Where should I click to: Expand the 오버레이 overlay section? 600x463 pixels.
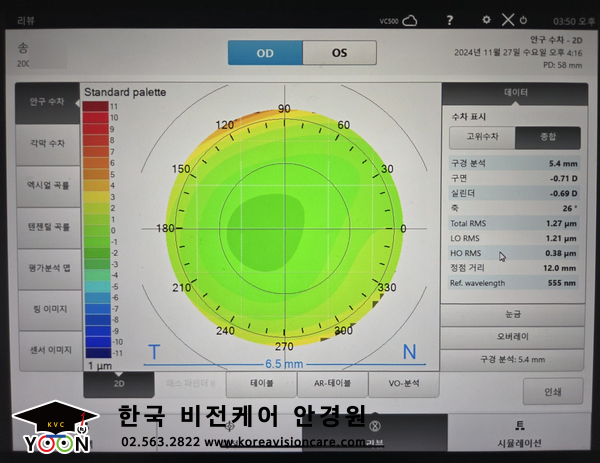point(511,335)
